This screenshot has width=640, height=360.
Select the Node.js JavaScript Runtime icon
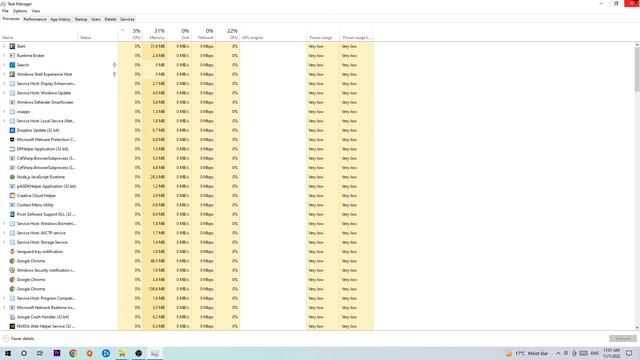tap(12, 177)
